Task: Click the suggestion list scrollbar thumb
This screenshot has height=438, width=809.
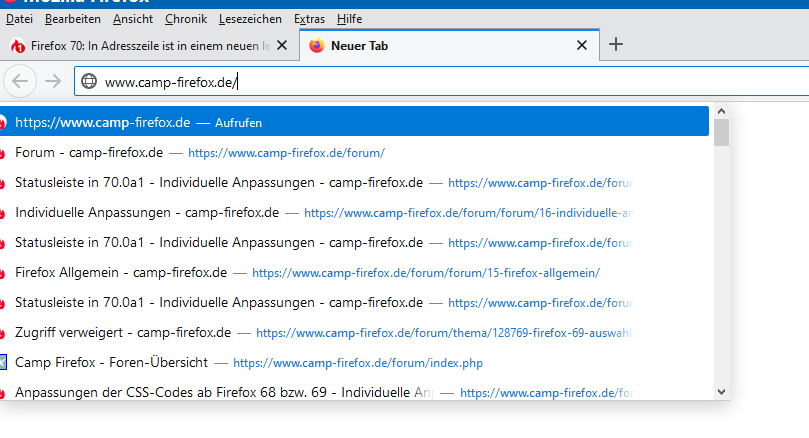Action: [x=722, y=133]
